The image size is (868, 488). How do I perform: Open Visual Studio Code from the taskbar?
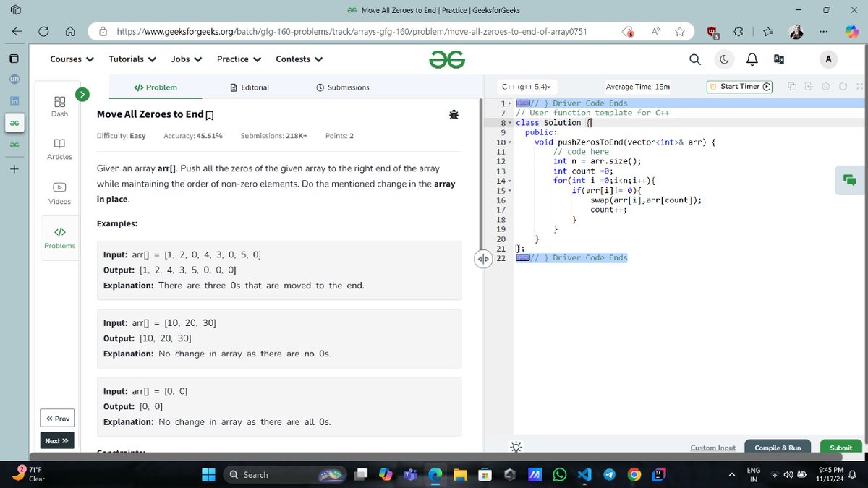(584, 475)
